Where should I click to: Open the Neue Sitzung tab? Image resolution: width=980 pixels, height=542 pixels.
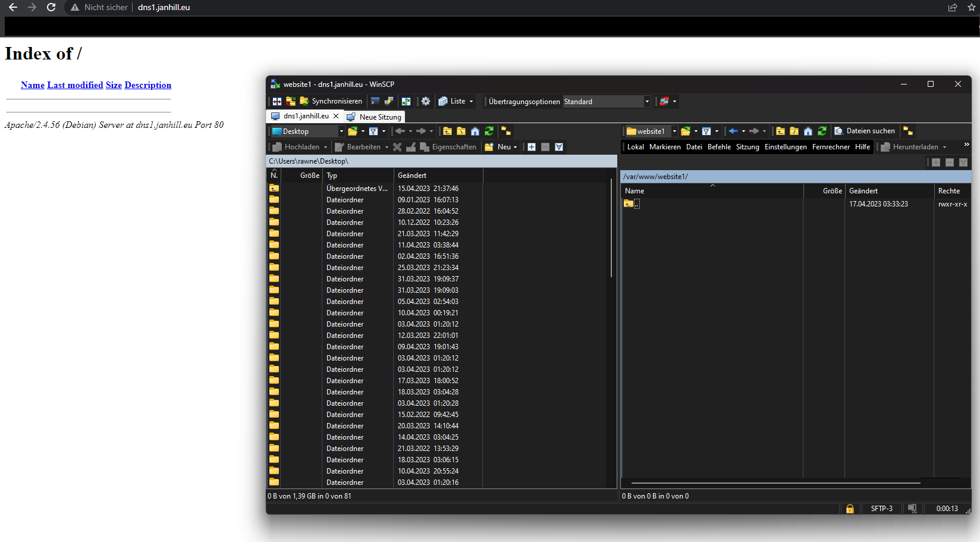[x=375, y=117]
